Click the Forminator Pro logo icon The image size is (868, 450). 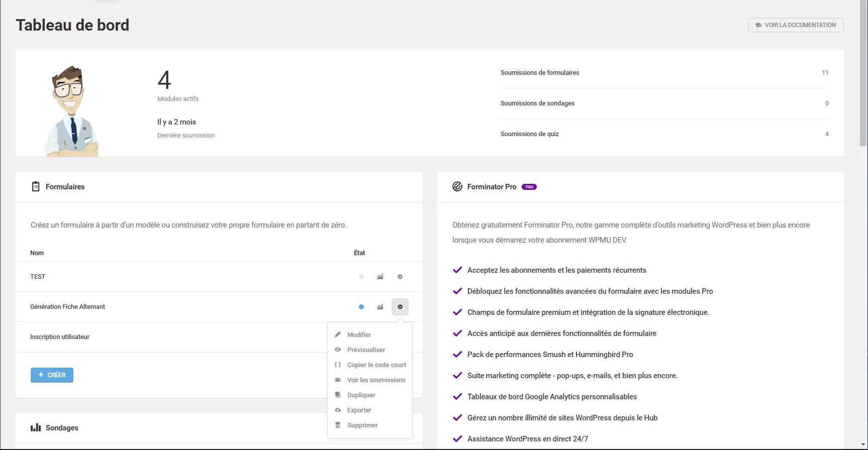(x=457, y=187)
